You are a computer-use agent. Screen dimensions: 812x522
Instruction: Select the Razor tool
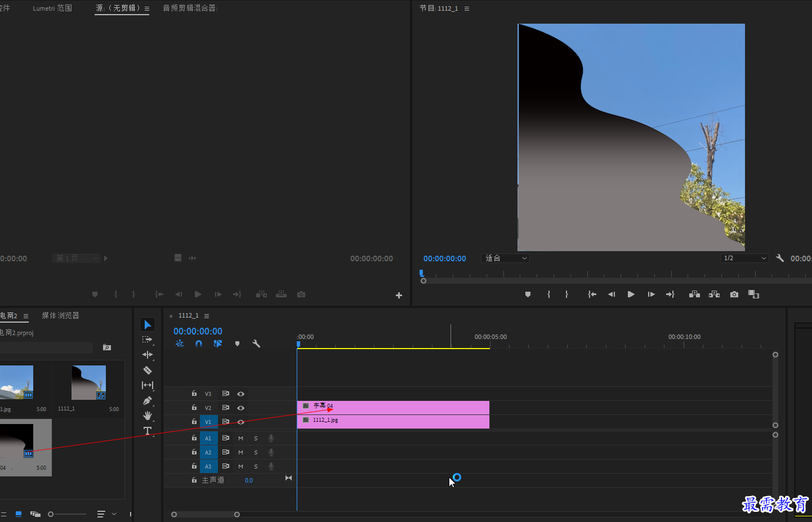coord(148,370)
